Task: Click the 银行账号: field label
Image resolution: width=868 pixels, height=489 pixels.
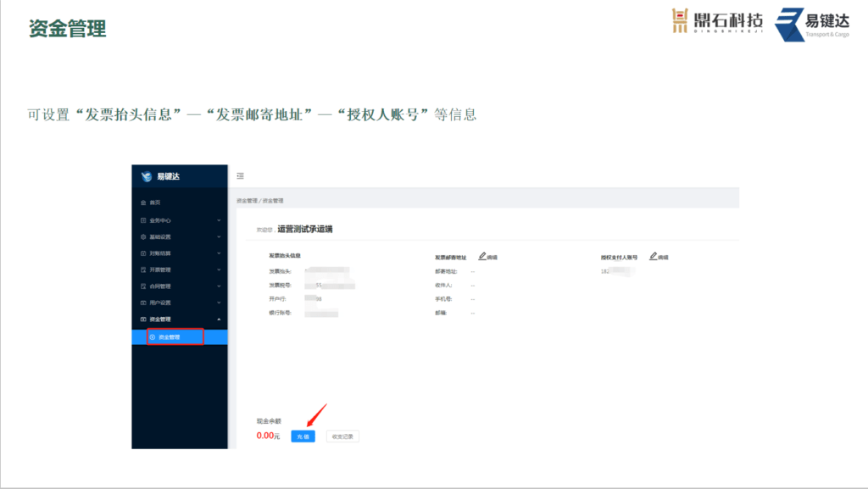Action: (280, 313)
